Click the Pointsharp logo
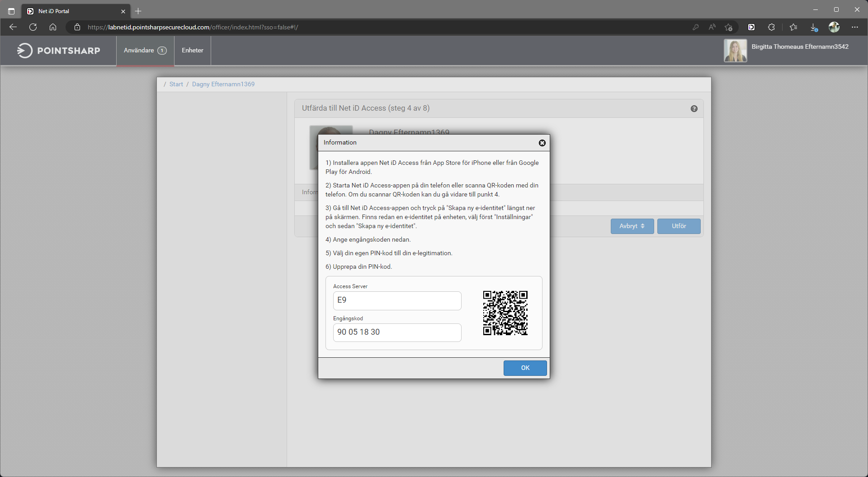 59,51
